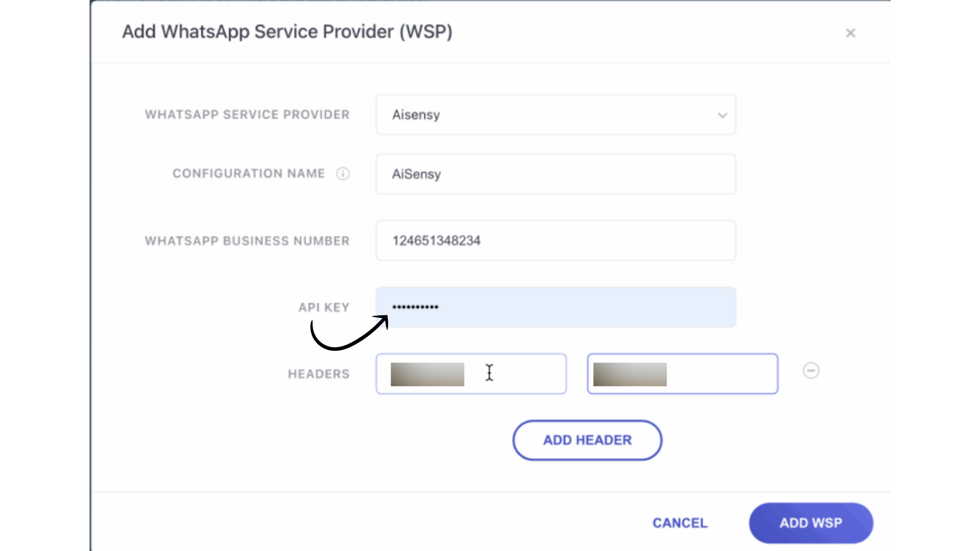Click the HEADERS label

coord(319,374)
